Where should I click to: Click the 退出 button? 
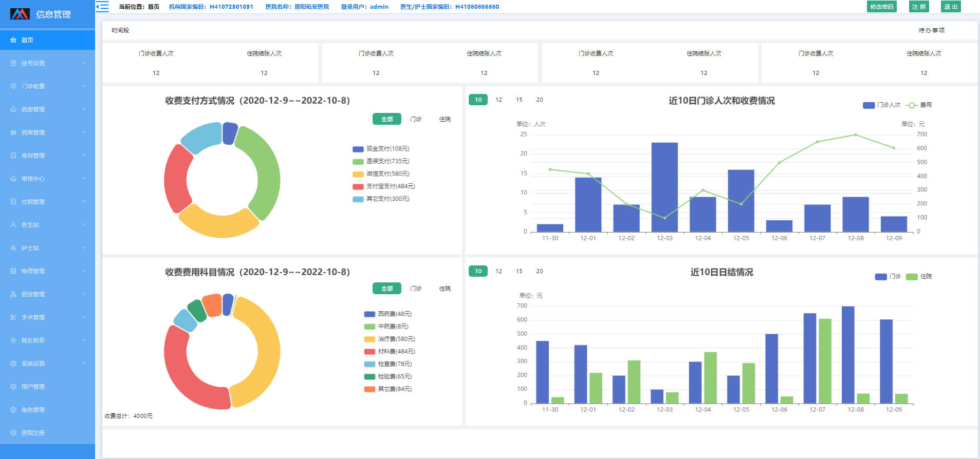pos(951,7)
